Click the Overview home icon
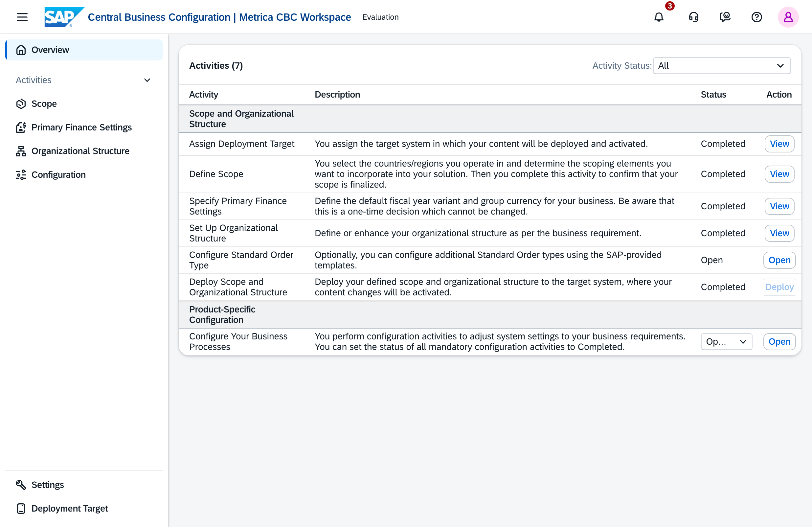 [21, 50]
